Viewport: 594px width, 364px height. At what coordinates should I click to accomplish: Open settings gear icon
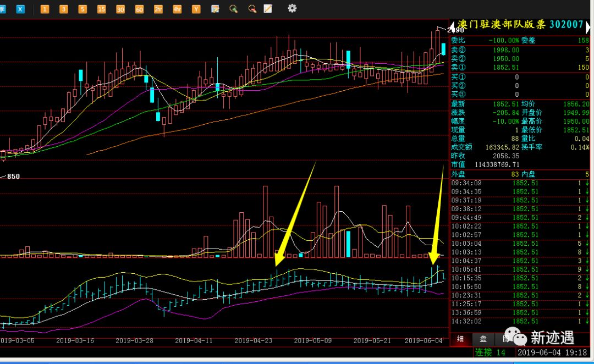click(292, 8)
